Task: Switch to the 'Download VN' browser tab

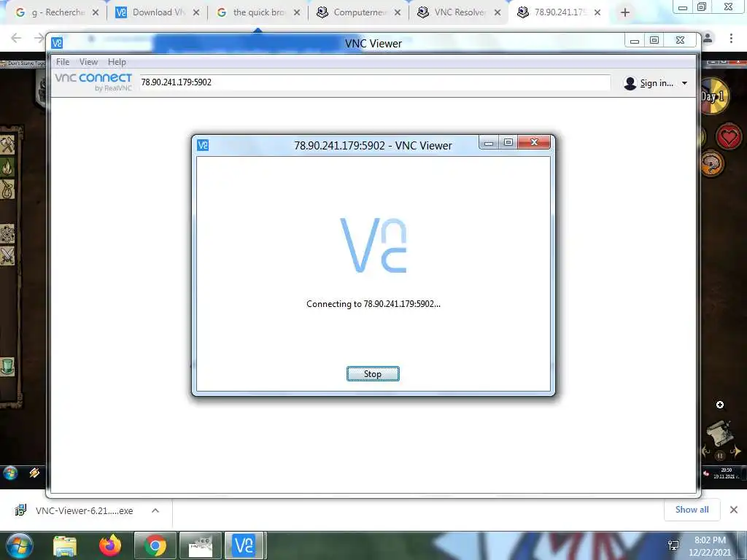Action: (x=158, y=12)
